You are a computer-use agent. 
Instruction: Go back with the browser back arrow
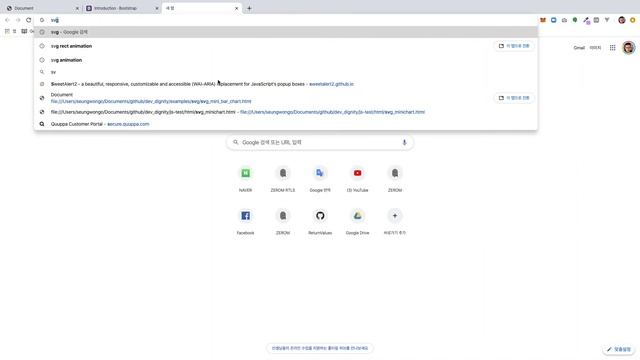(7, 20)
